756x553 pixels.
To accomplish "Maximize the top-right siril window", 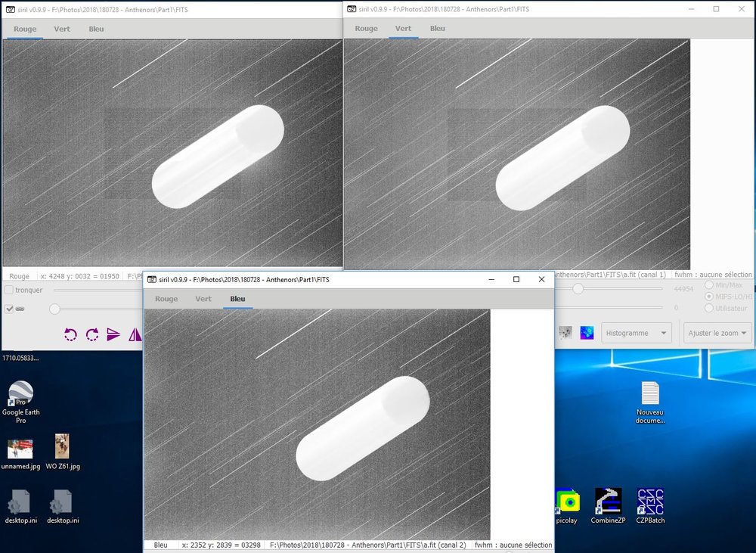I will (717, 8).
